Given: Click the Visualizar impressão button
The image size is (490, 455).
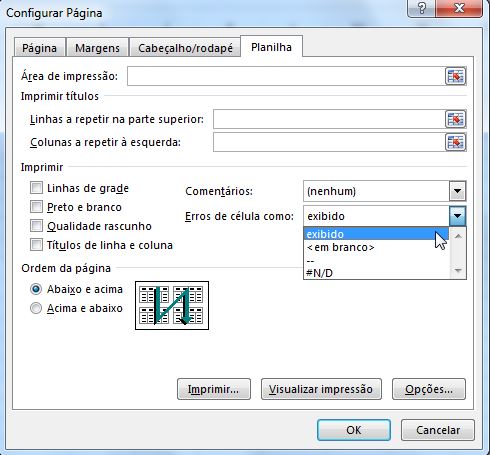Looking at the screenshot, I should [x=321, y=389].
